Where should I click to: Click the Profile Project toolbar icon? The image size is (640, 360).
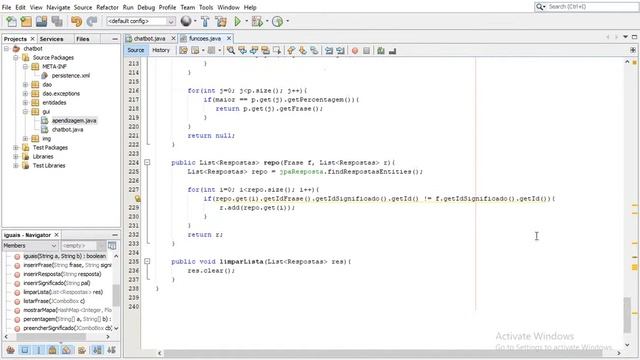point(278,21)
